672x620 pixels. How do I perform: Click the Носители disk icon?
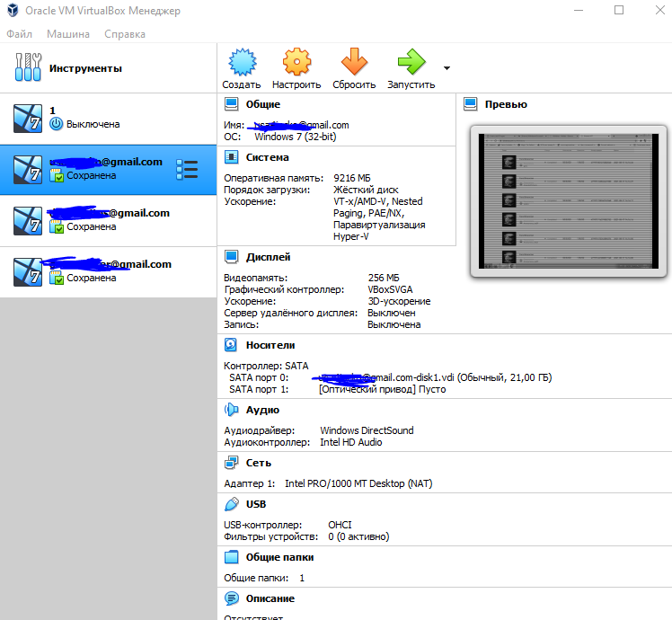click(x=231, y=345)
